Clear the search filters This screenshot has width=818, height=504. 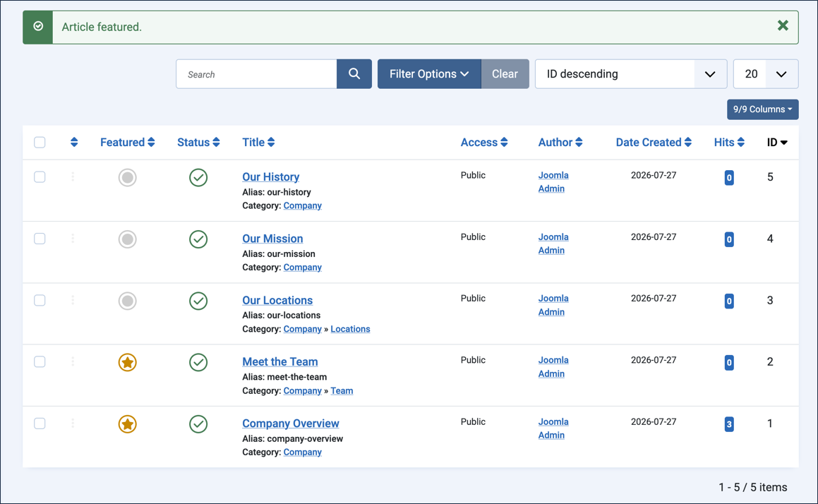pos(505,74)
